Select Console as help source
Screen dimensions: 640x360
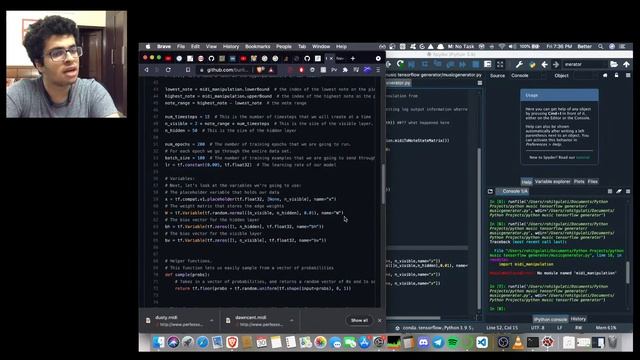pyautogui.click(x=520, y=76)
